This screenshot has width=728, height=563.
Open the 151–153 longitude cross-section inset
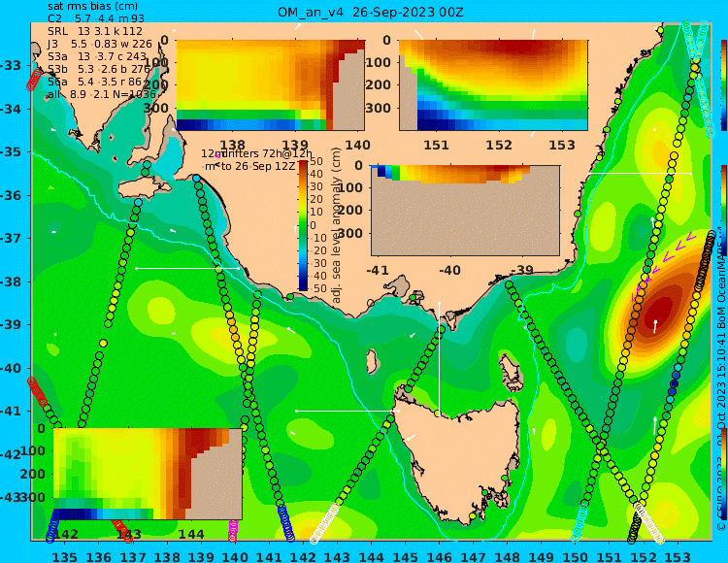(x=493, y=85)
